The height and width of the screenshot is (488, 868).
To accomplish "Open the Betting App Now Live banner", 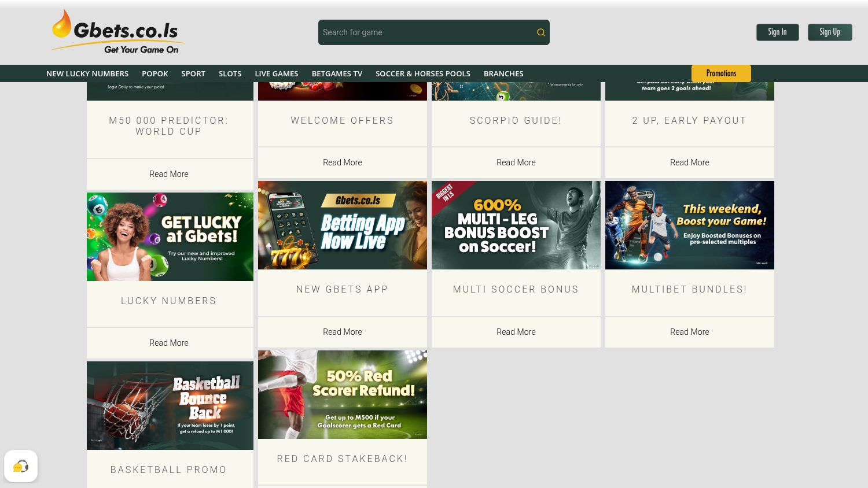I will 343,225.
